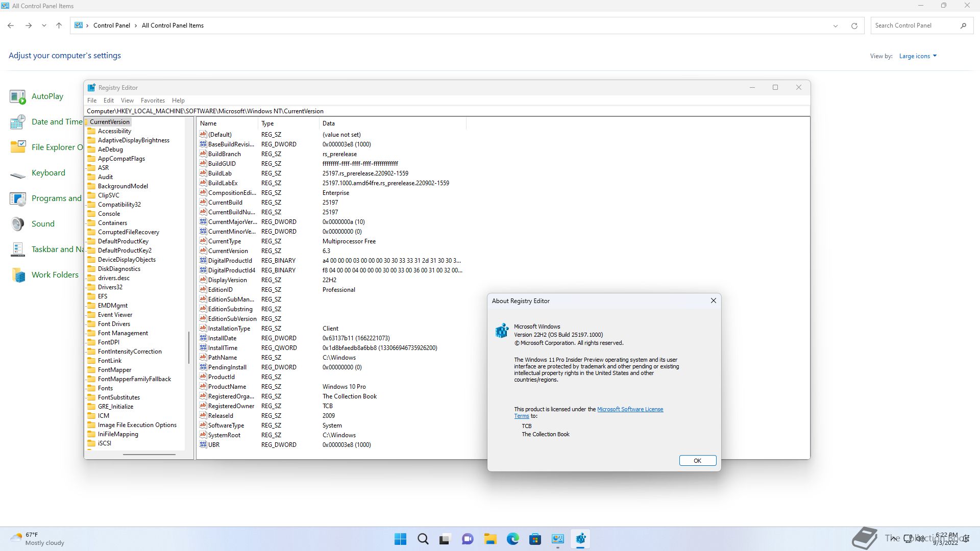Expand the address bar history dropdown

pyautogui.click(x=836, y=26)
